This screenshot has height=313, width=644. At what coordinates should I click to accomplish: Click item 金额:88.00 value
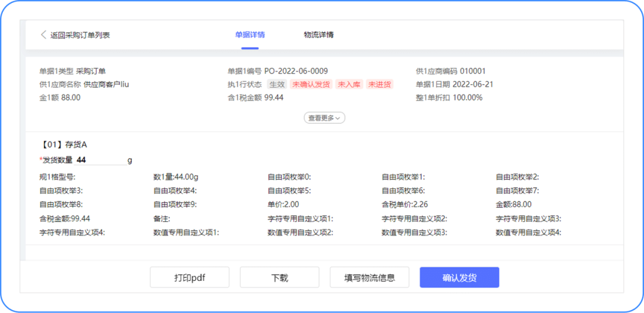(513, 204)
